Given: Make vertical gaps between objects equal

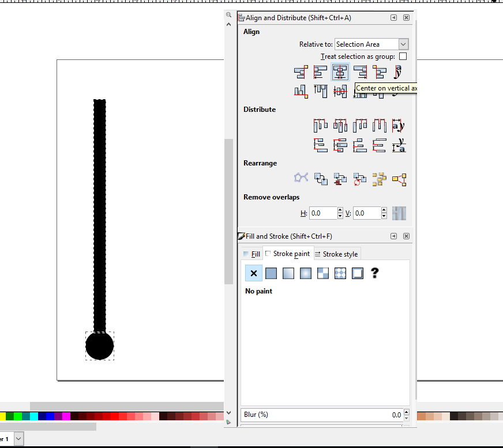Looking at the screenshot, I should tap(380, 145).
